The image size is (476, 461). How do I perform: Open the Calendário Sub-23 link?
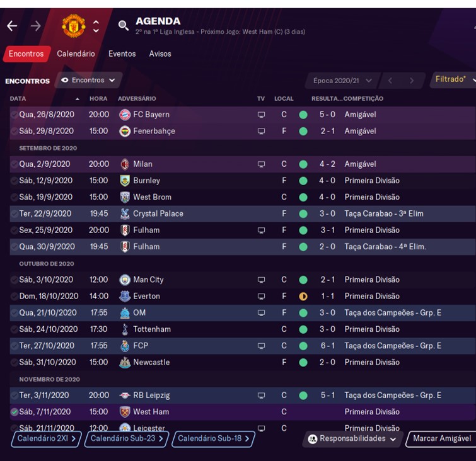(127, 439)
